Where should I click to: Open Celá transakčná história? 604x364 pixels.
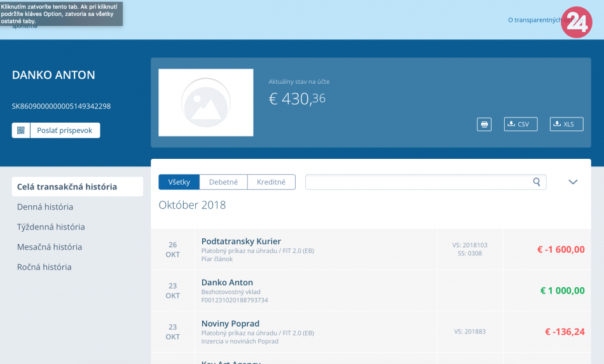pos(67,187)
